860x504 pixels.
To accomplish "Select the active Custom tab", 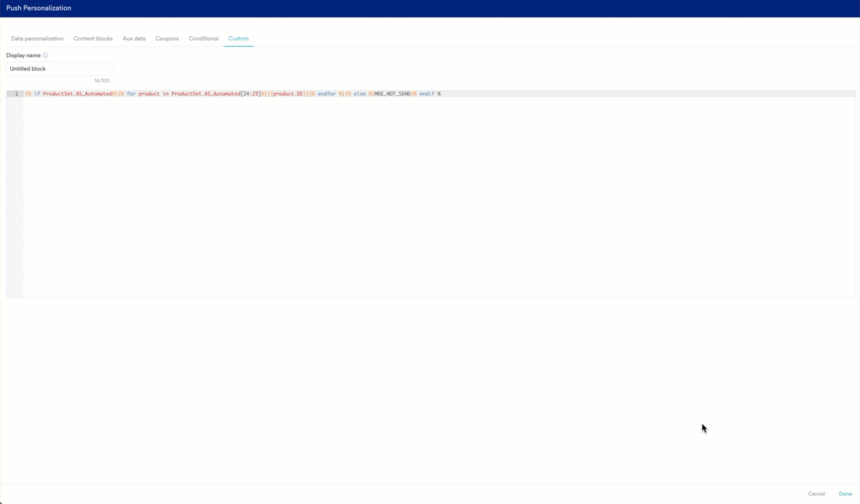I will tap(238, 39).
